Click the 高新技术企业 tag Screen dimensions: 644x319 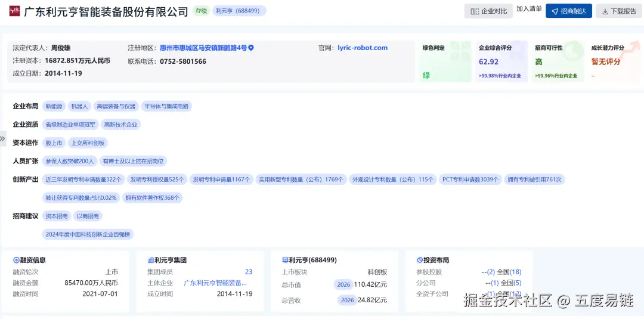(x=120, y=125)
